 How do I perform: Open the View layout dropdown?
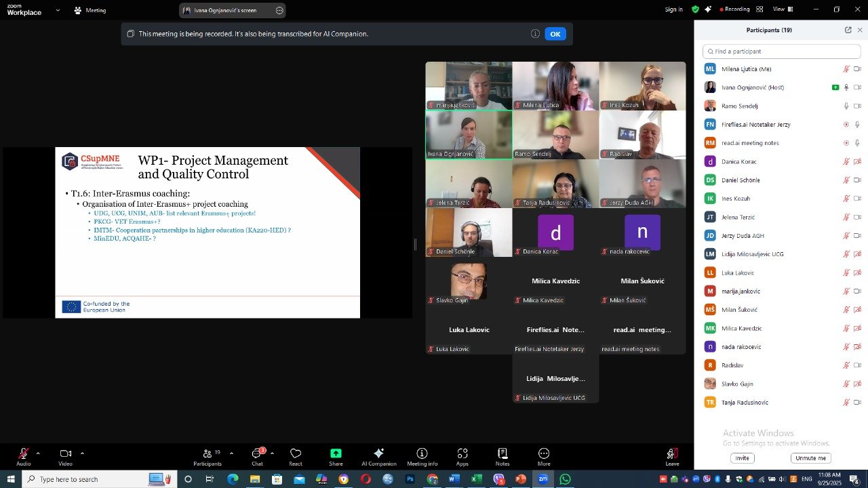click(x=782, y=9)
